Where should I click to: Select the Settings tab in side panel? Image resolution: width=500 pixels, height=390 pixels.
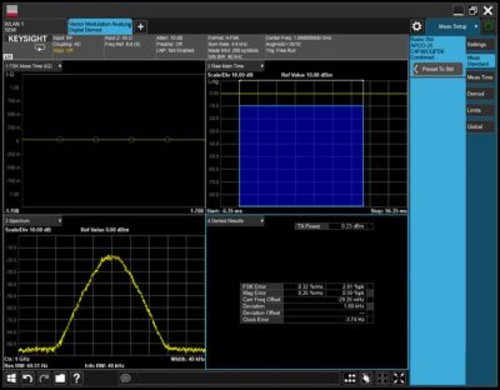479,44
